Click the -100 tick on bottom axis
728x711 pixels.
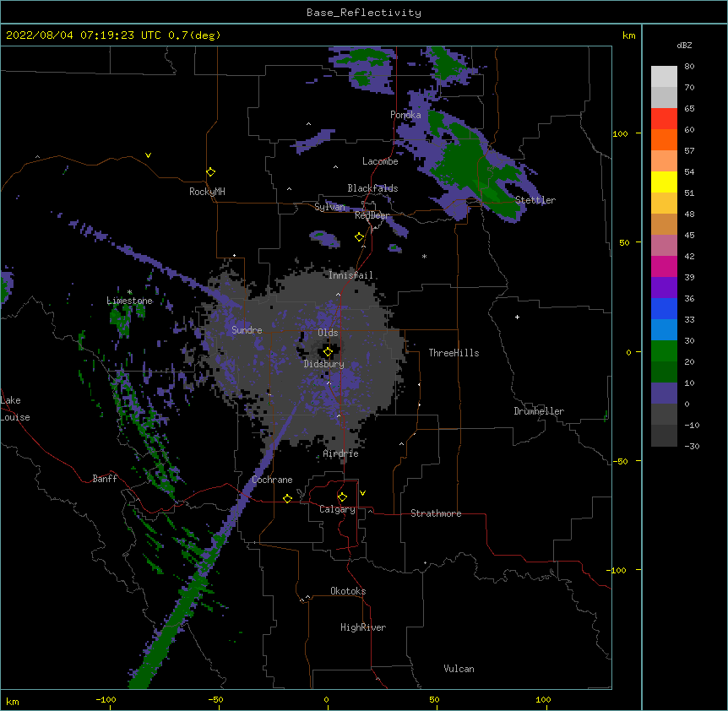pos(106,699)
